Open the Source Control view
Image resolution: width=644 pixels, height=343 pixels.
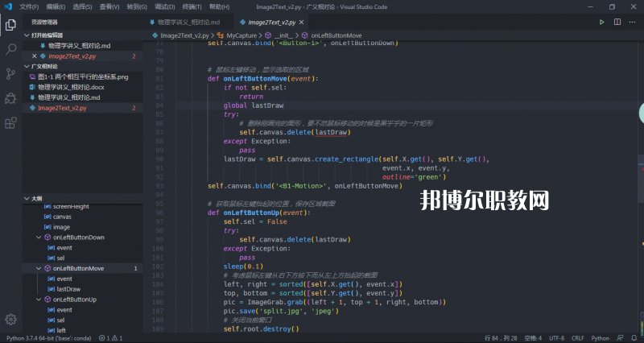[x=10, y=73]
